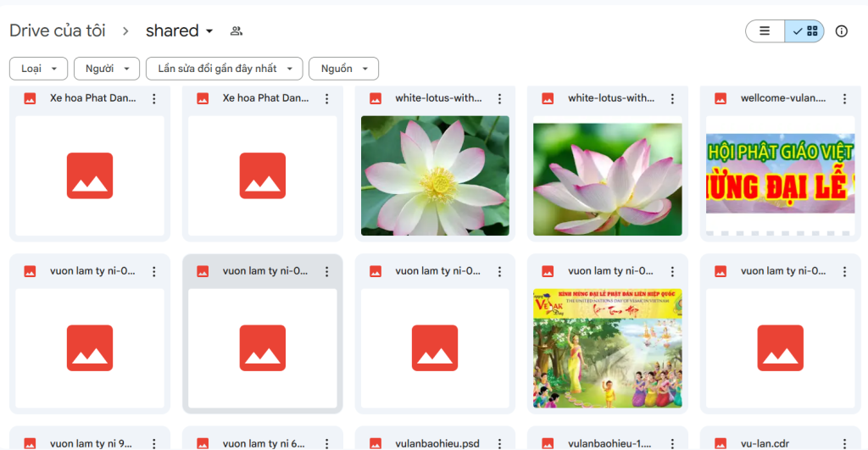Select the vuon lam ty ni 9 file name

(91, 443)
